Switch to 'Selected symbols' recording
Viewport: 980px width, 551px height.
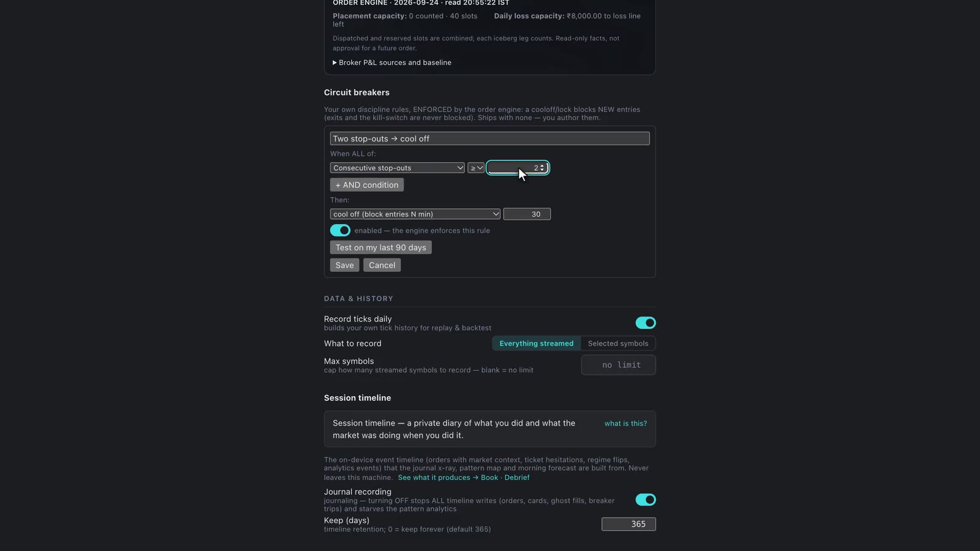(x=618, y=343)
